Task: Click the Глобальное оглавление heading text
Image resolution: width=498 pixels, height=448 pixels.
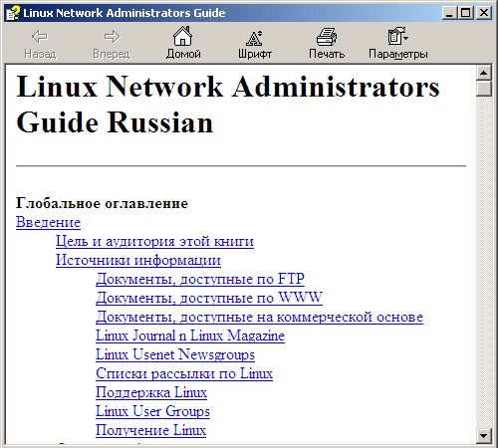Action: tap(102, 203)
